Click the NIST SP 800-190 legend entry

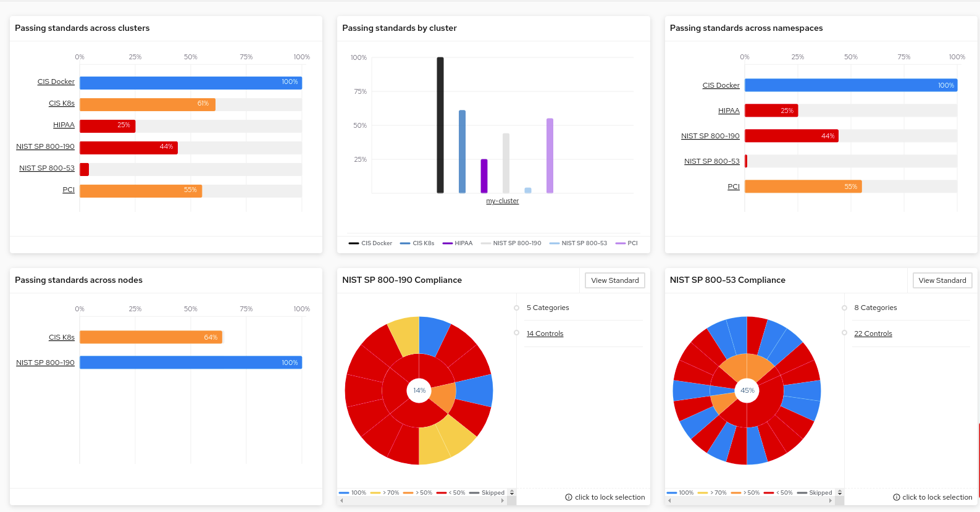511,243
